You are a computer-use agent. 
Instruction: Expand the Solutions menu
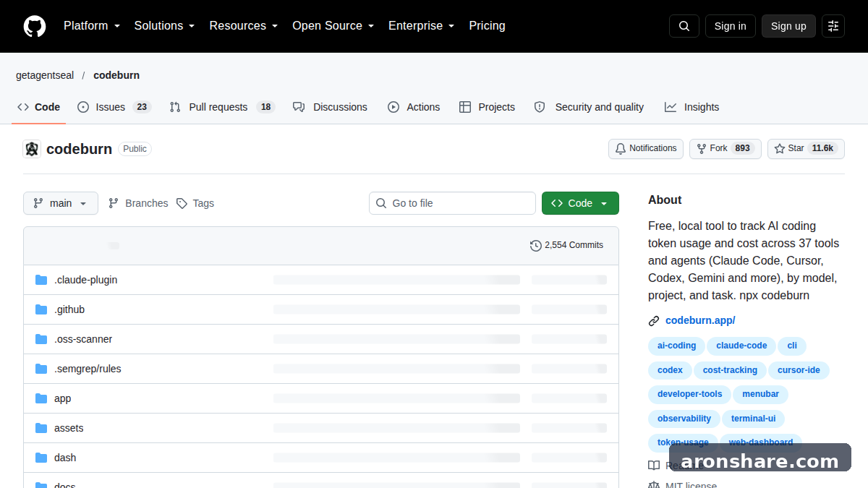point(164,26)
